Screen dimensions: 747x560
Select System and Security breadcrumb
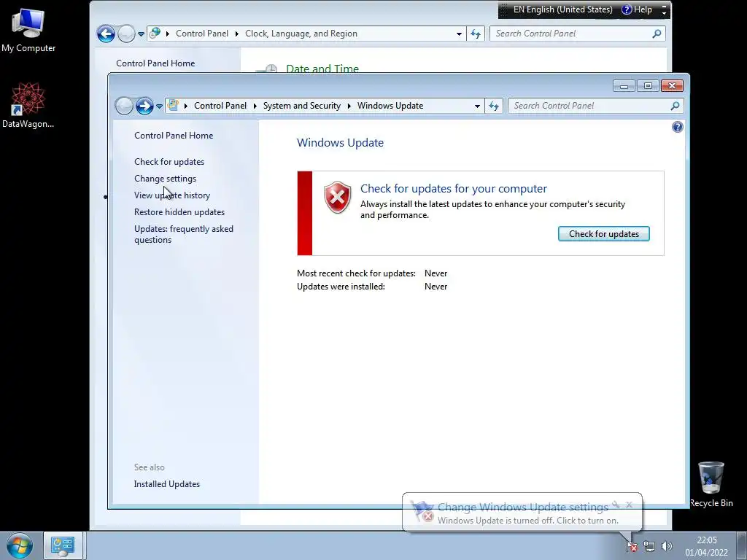[x=301, y=106]
